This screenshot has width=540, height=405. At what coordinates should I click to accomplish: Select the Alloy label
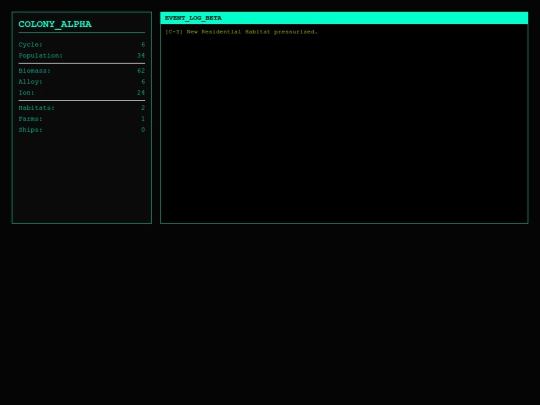31,82
